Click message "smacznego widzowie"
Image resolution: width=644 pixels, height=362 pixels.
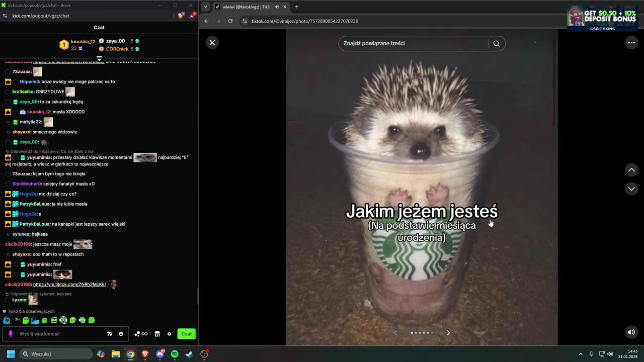coord(55,132)
